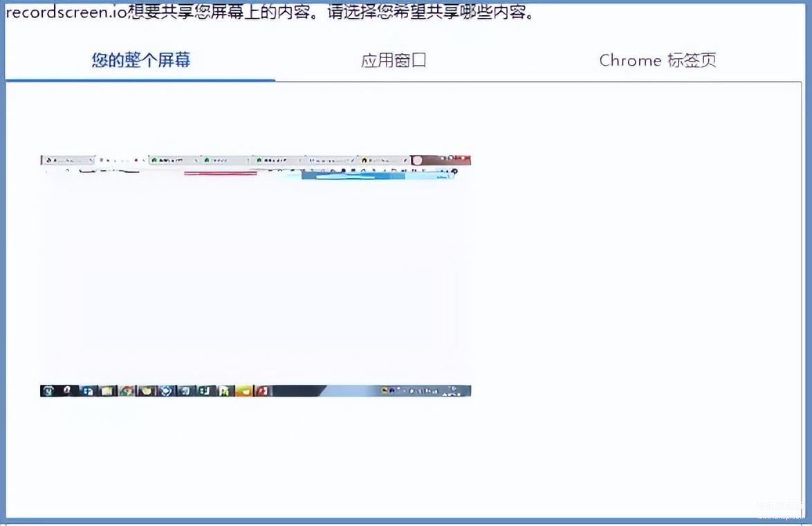
Task: Click the red bar in the previewed page
Action: pyautogui.click(x=221, y=174)
